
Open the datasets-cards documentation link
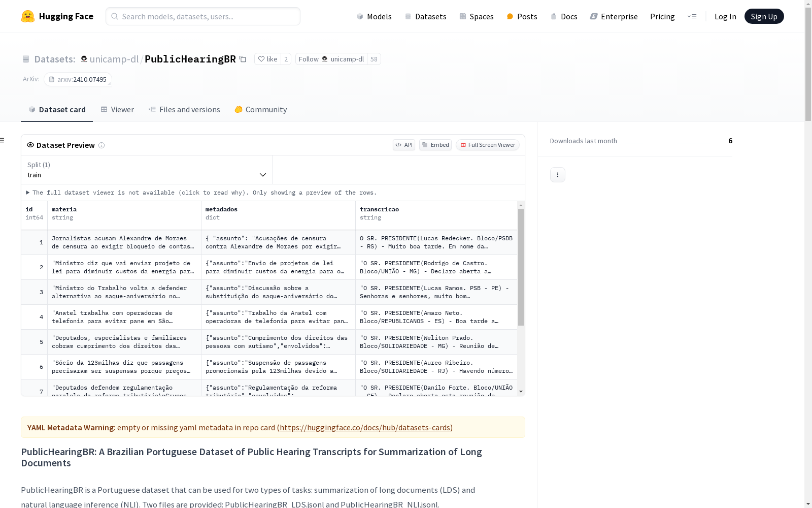[365, 428]
